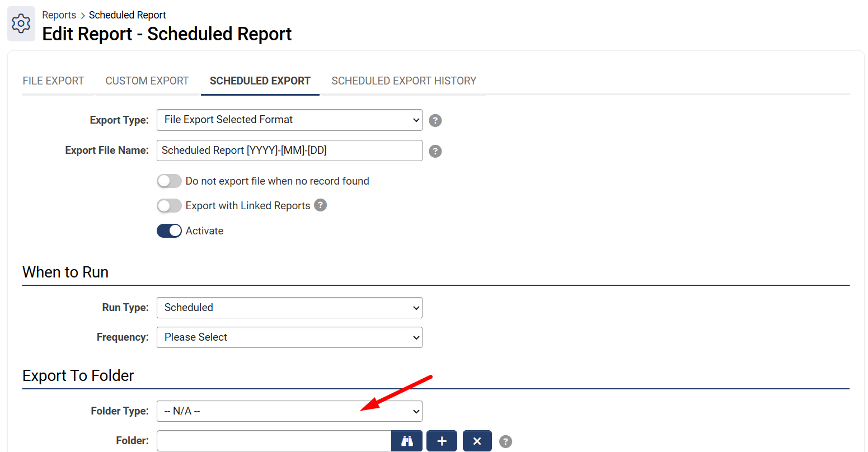Clear the Folder field with X button
The height and width of the screenshot is (452, 868).
click(x=477, y=441)
